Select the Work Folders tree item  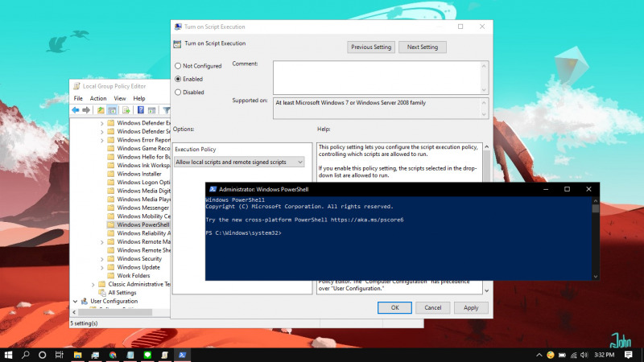click(129, 276)
